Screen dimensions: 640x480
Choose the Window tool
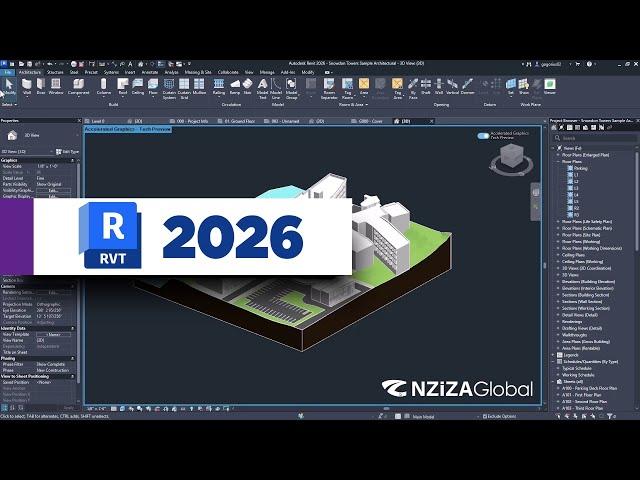click(56, 87)
